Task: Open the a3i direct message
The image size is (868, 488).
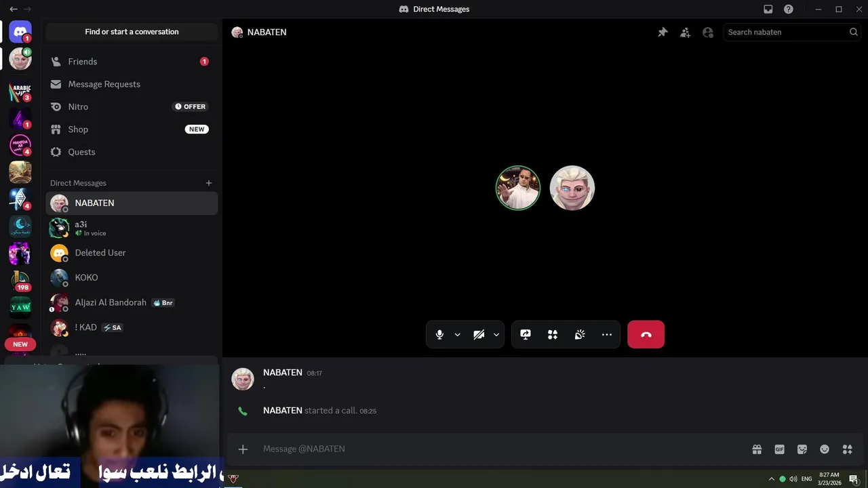Action: pos(132,228)
